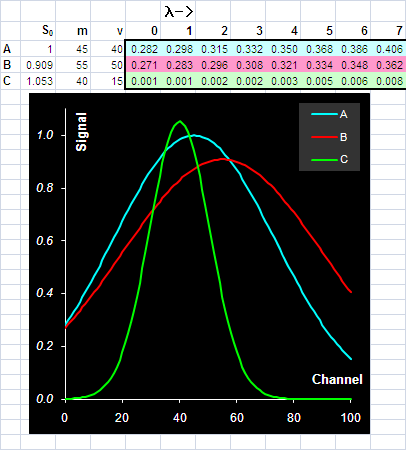Click the green curve peak near 40
The image size is (406, 450).
[x=180, y=121]
